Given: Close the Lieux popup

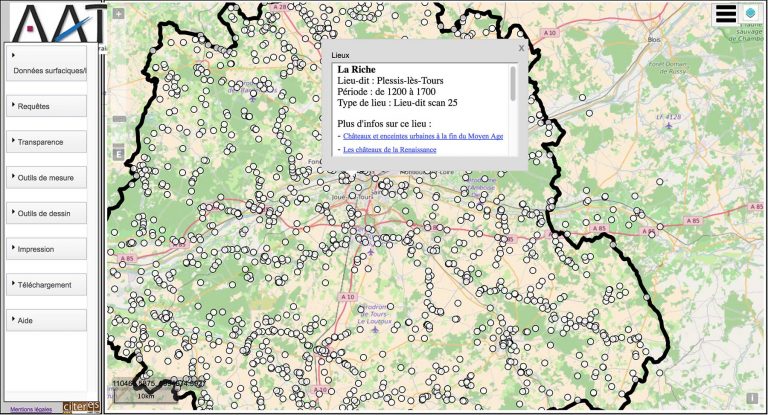Looking at the screenshot, I should click(x=520, y=47).
